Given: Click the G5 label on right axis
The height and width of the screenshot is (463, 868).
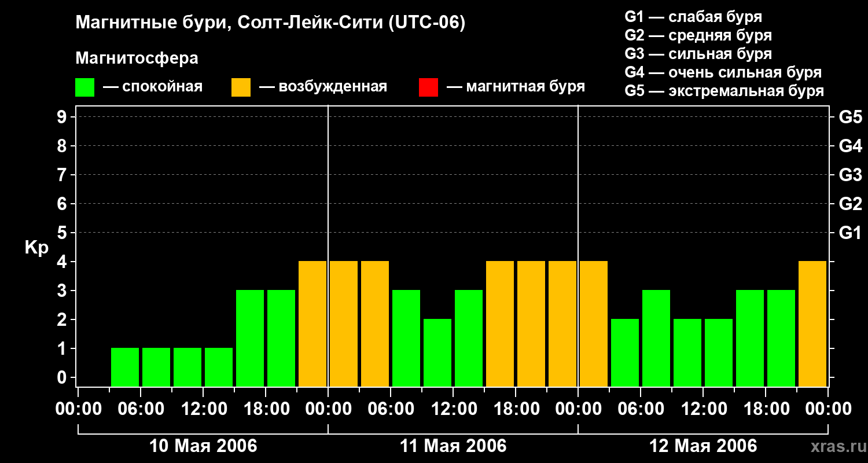Looking at the screenshot, I should coord(850,117).
